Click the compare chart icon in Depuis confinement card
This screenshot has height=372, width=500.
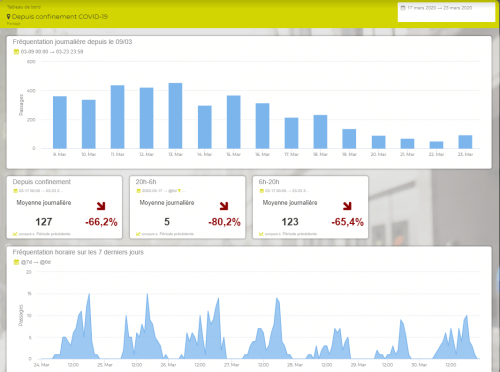point(15,234)
